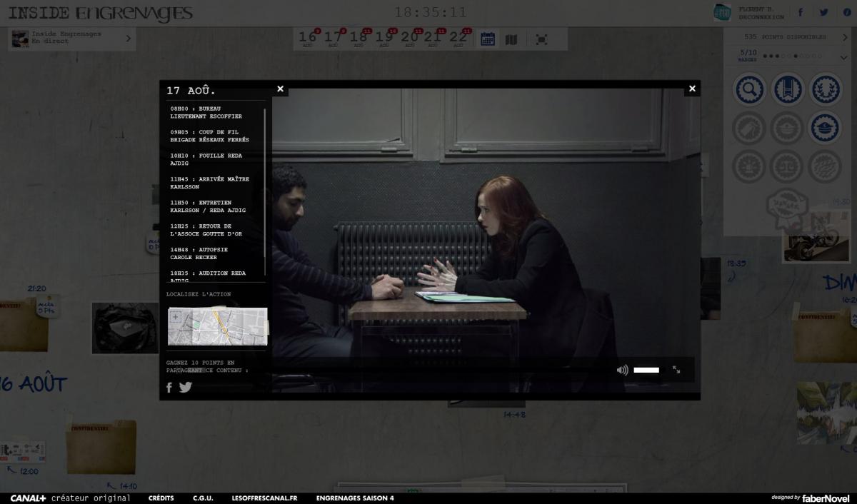The width and height of the screenshot is (857, 504).
Task: Select 14H48 Autopsie Carole Becker event
Action: tap(199, 253)
